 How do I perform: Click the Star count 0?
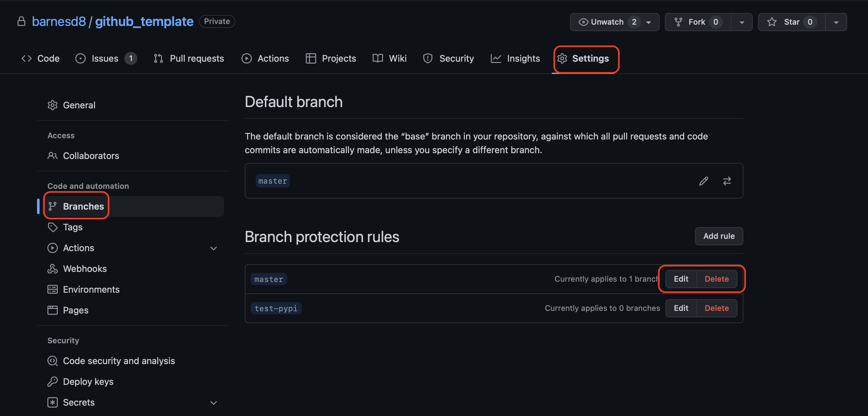click(810, 22)
